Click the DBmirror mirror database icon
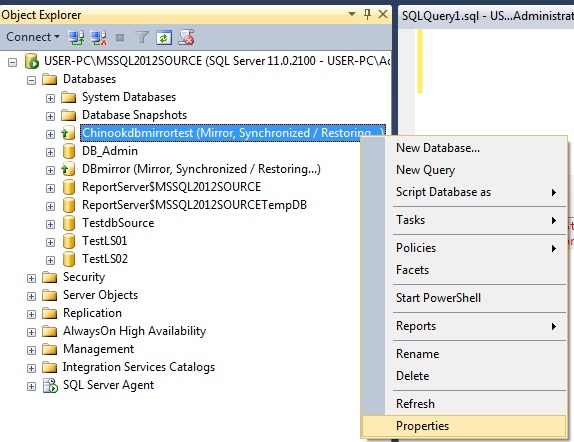The height and width of the screenshot is (442, 574). point(68,169)
